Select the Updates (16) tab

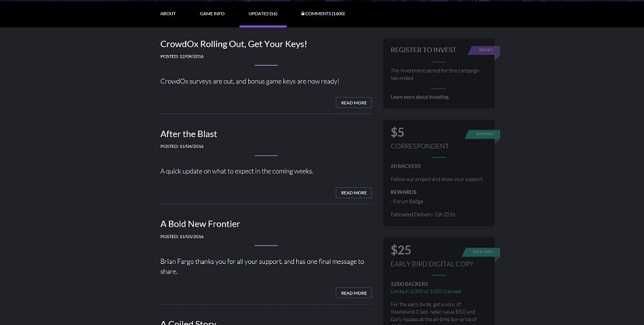point(262,14)
